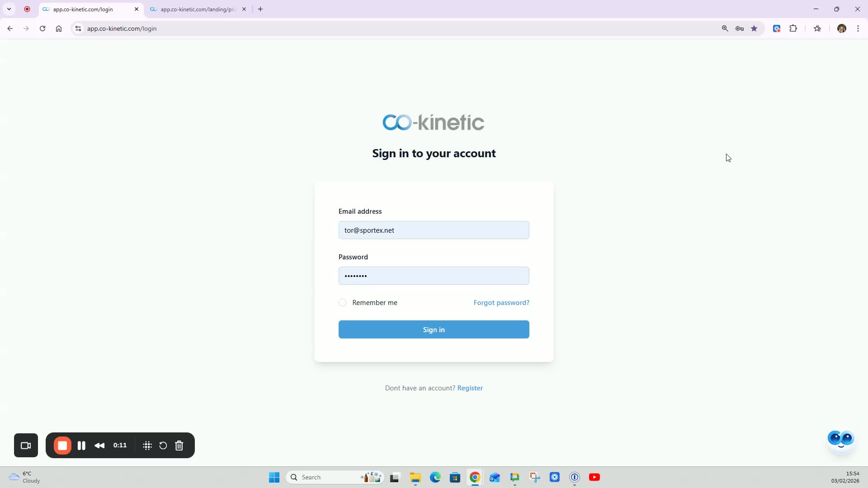This screenshot has height=488, width=868.
Task: Toggle the Remember me checkbox
Action: pos(342,303)
